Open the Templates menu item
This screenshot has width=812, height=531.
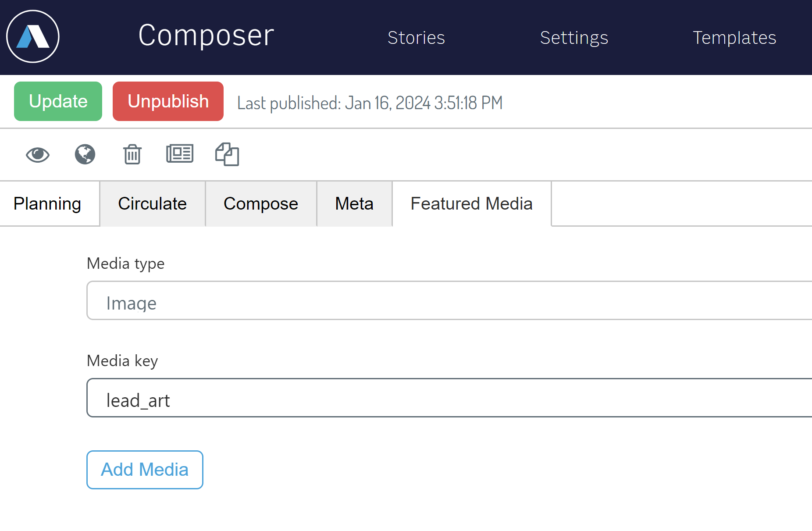(734, 38)
